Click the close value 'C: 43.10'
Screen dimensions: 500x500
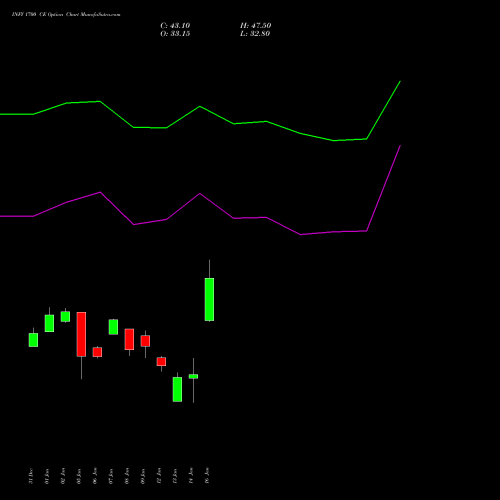pos(175,26)
